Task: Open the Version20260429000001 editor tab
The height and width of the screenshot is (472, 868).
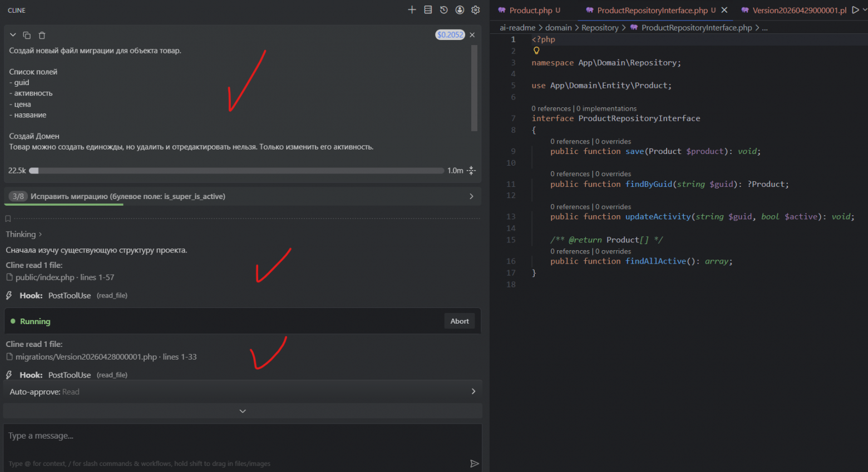Action: tap(798, 10)
